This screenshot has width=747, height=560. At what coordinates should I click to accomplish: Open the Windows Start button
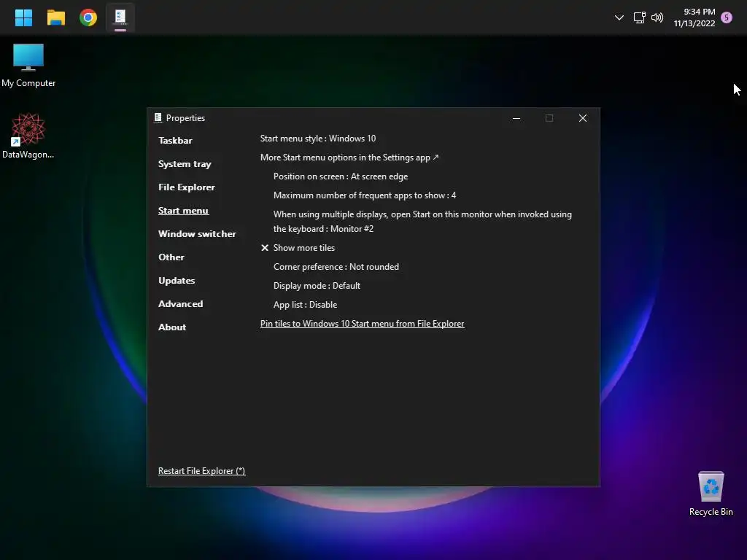(23, 17)
